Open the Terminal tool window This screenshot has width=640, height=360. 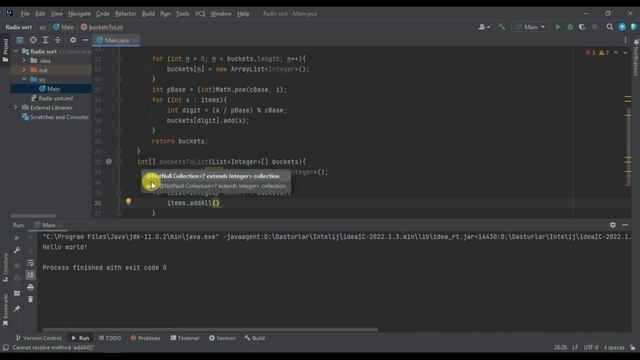coord(185,338)
